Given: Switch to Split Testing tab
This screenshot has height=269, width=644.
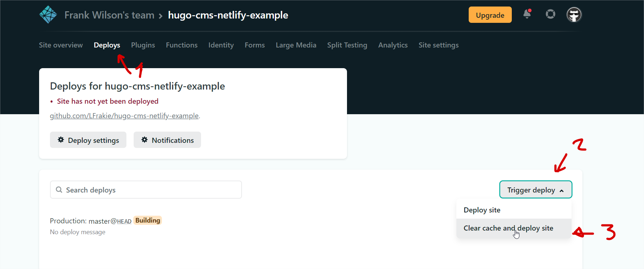Looking at the screenshot, I should click(347, 45).
